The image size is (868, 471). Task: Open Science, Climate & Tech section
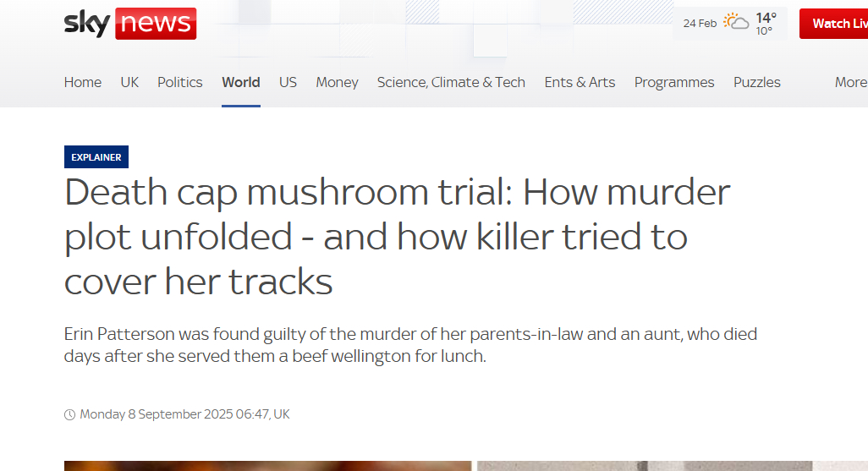pyautogui.click(x=451, y=82)
